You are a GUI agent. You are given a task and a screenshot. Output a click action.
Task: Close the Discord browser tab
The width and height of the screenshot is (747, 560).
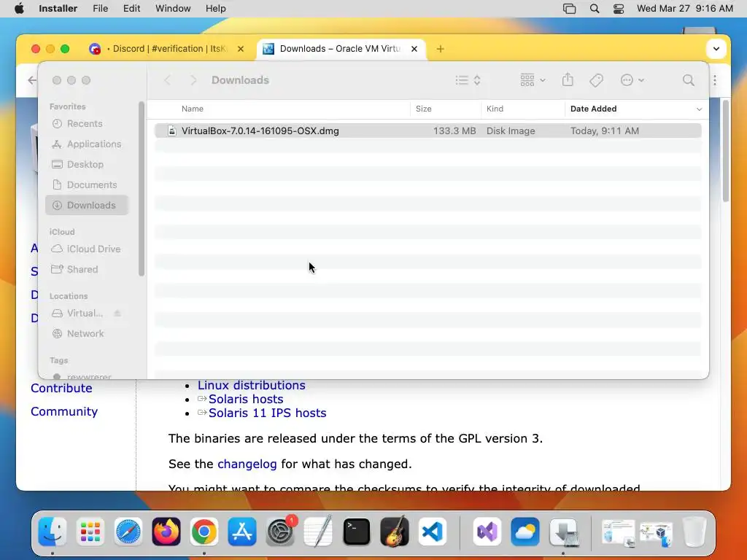[241, 49]
